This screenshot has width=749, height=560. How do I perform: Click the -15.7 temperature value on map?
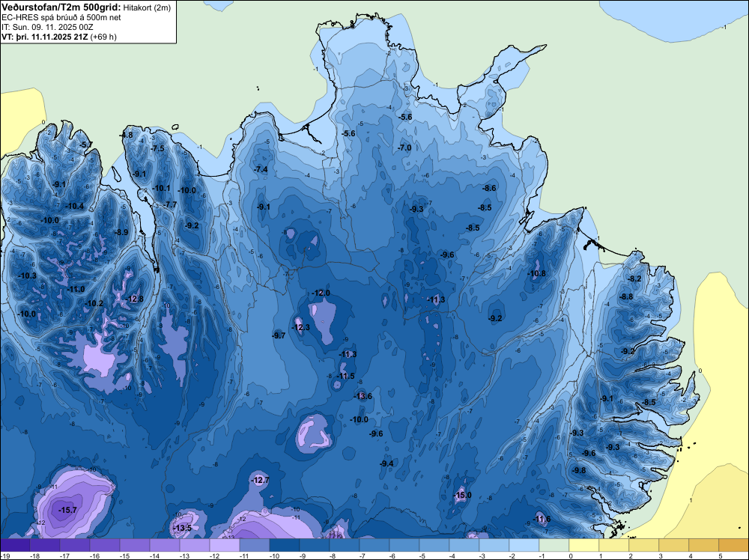pyautogui.click(x=67, y=510)
